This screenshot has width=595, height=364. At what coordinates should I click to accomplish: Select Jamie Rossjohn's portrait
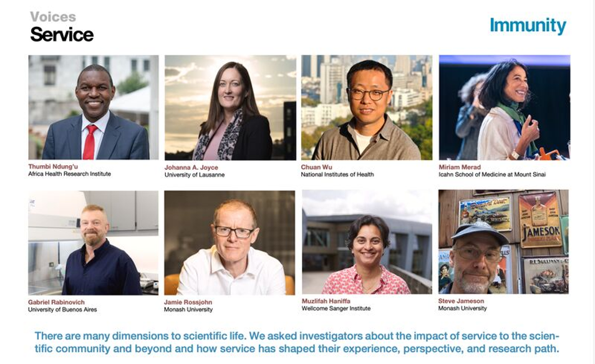click(x=230, y=242)
